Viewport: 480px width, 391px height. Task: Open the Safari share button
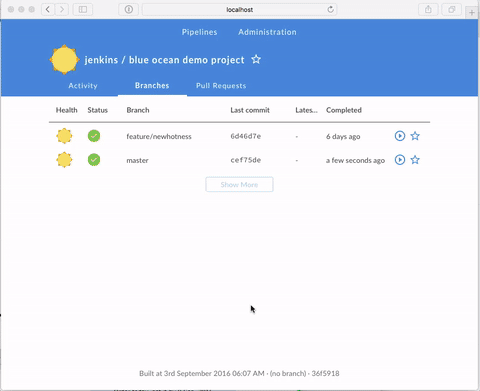click(428, 9)
